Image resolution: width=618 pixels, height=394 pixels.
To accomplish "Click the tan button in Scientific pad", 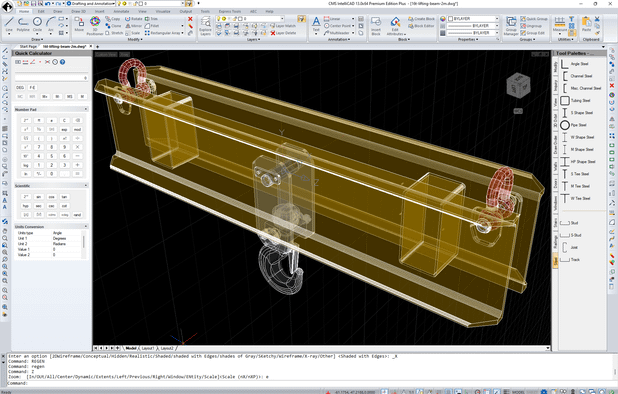I will coord(64,197).
